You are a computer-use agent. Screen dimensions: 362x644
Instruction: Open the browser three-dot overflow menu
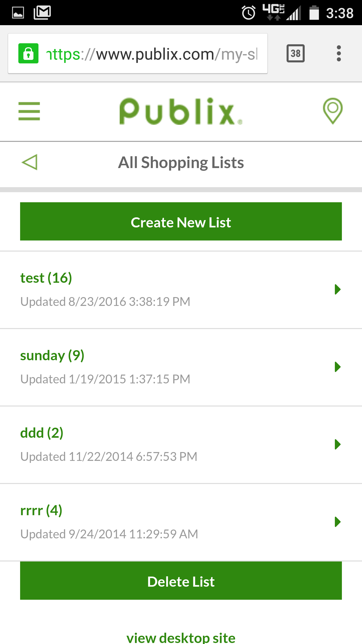pos(339,53)
